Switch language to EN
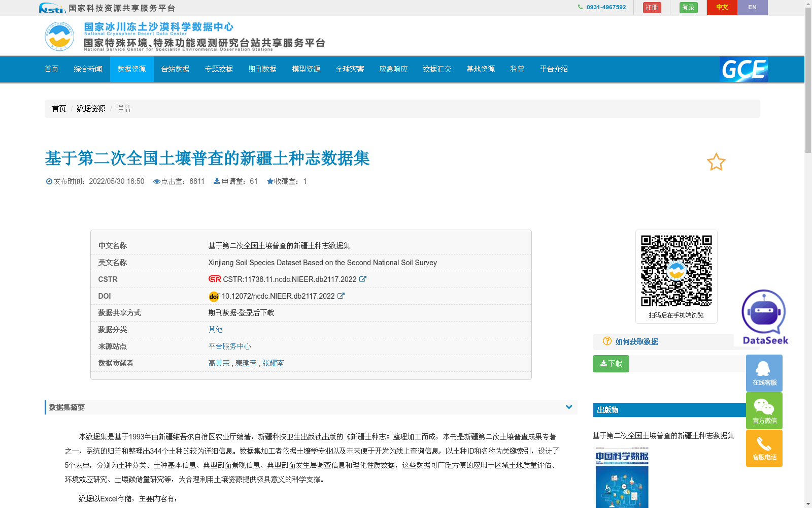812x508 pixels. click(x=752, y=8)
